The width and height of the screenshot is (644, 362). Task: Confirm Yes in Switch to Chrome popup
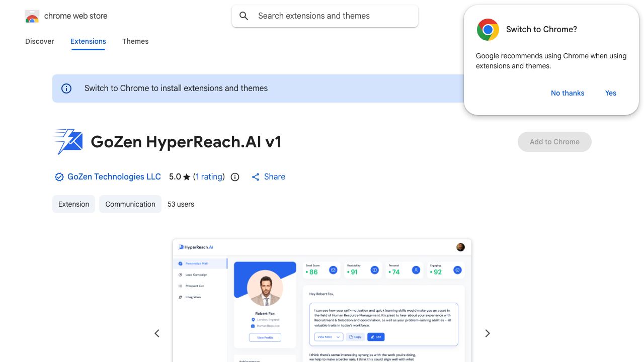(611, 93)
